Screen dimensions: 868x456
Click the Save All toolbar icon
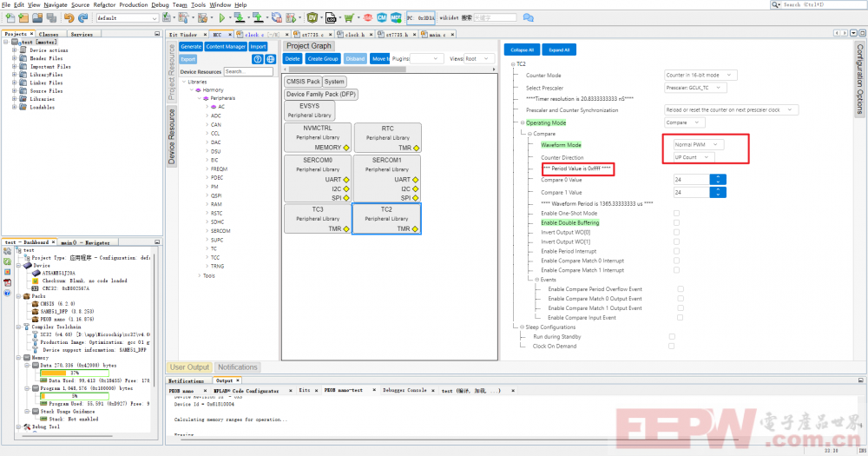click(51, 17)
